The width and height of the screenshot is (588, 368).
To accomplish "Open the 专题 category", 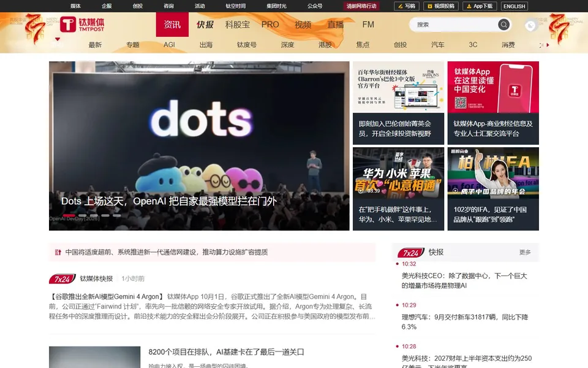I will click(132, 45).
